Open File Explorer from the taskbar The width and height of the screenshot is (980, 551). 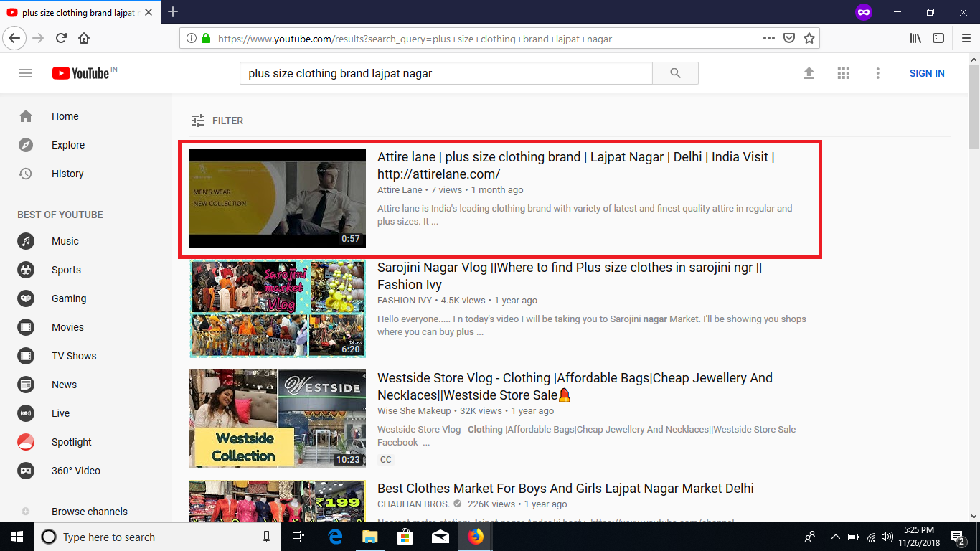tap(369, 537)
